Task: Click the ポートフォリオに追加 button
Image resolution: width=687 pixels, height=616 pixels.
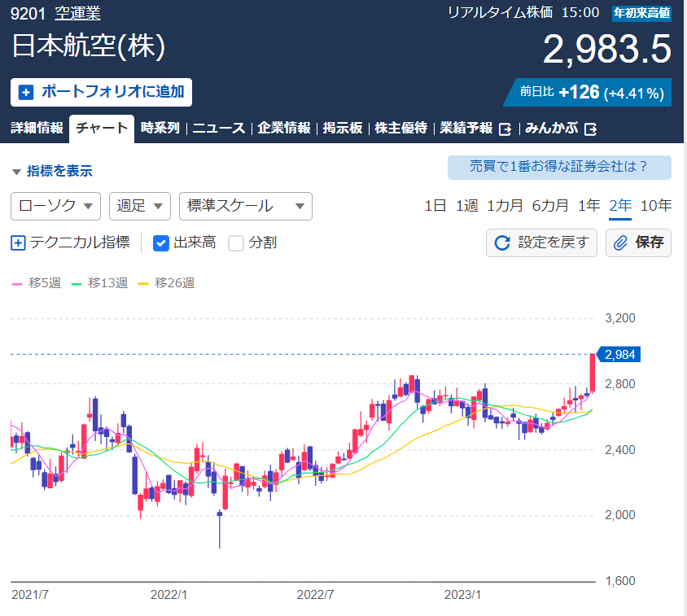Action: point(101,93)
